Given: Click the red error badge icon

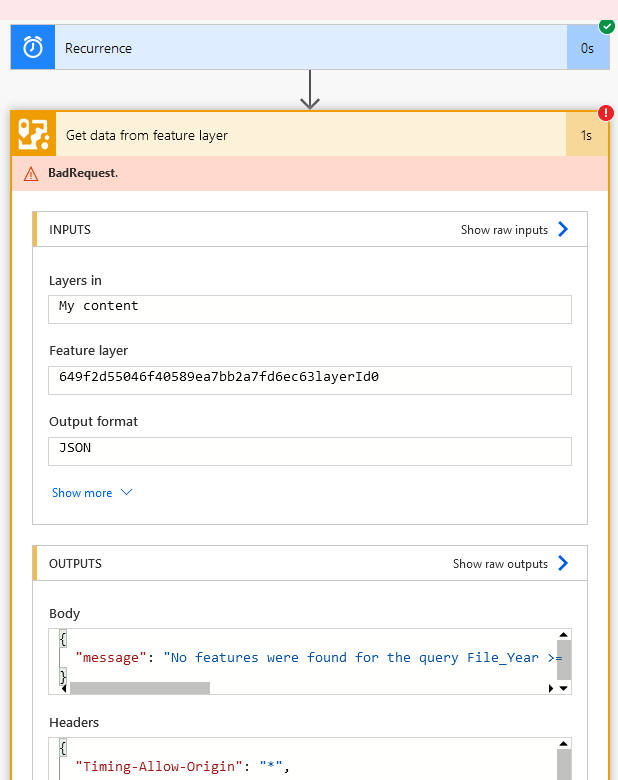Looking at the screenshot, I should pos(606,113).
